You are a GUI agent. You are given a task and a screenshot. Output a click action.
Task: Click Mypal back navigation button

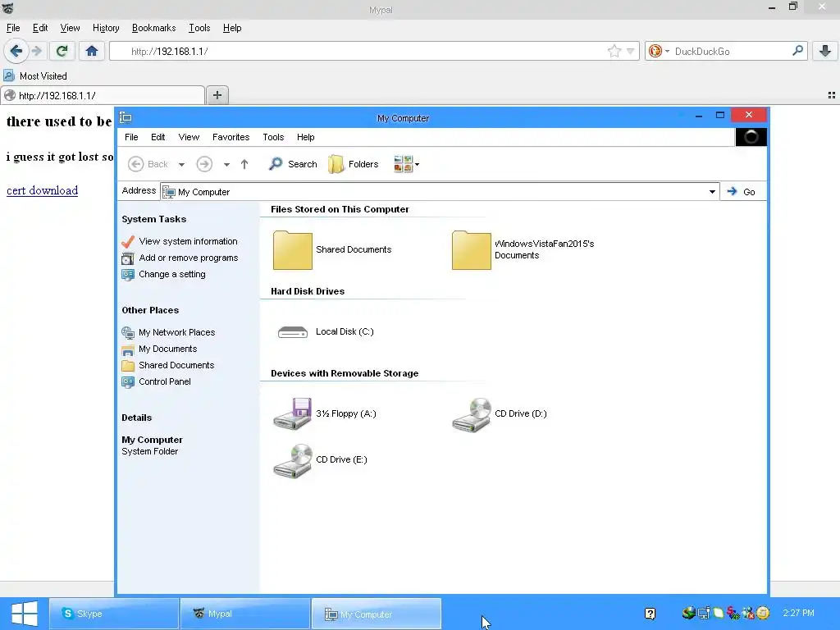click(16, 51)
